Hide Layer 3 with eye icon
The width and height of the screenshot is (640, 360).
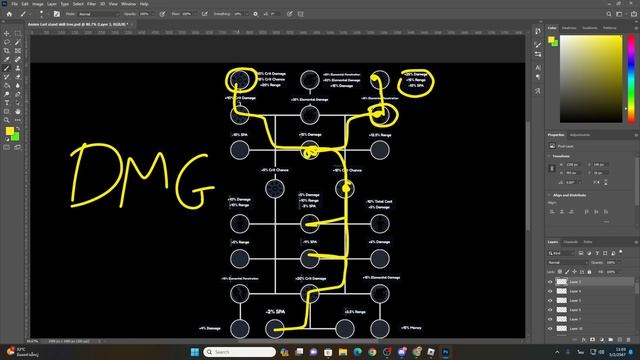coord(550,282)
